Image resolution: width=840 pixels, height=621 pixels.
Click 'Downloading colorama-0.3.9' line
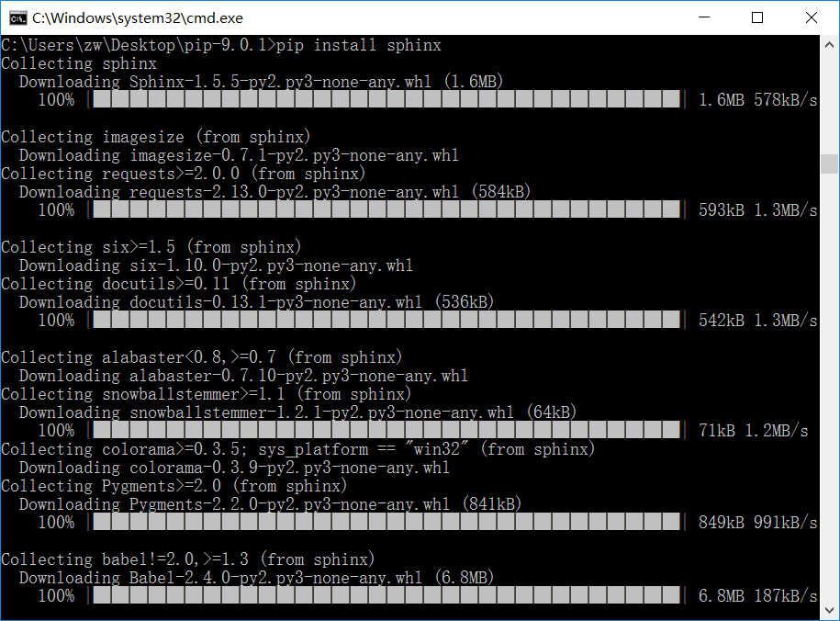(x=234, y=467)
